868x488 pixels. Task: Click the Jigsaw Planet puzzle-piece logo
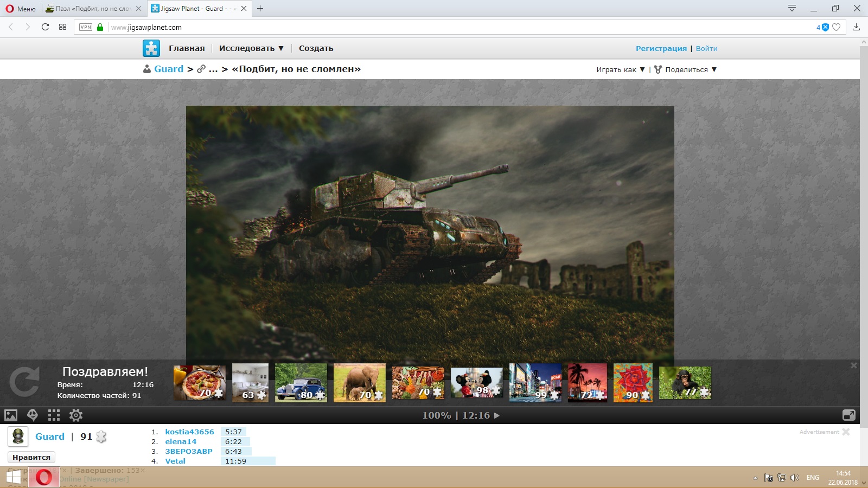pyautogui.click(x=151, y=48)
